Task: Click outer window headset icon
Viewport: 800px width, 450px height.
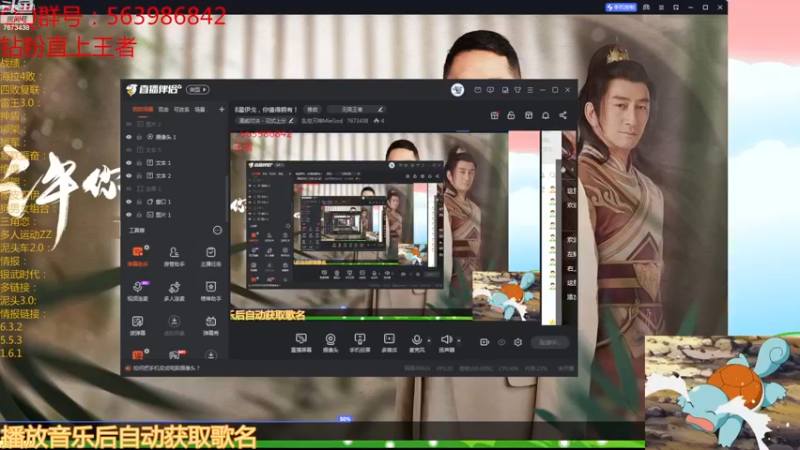Action: click(x=646, y=7)
